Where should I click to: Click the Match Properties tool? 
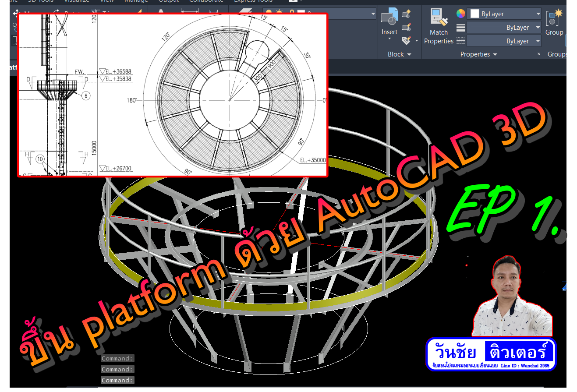pyautogui.click(x=439, y=27)
